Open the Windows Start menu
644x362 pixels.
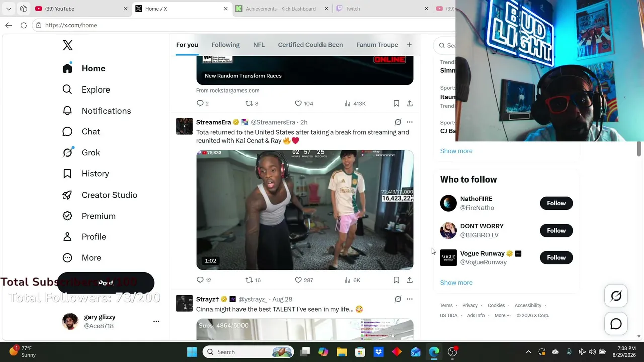pos(192,352)
